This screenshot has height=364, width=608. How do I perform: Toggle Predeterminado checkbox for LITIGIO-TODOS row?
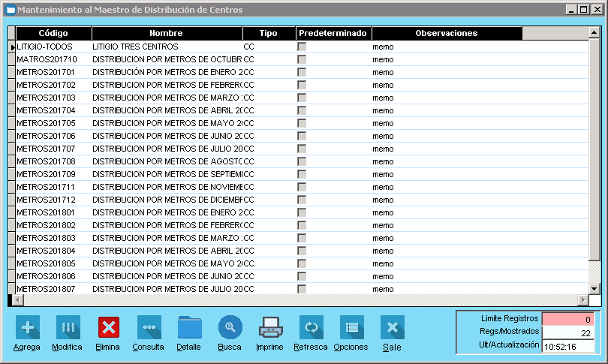pos(302,47)
